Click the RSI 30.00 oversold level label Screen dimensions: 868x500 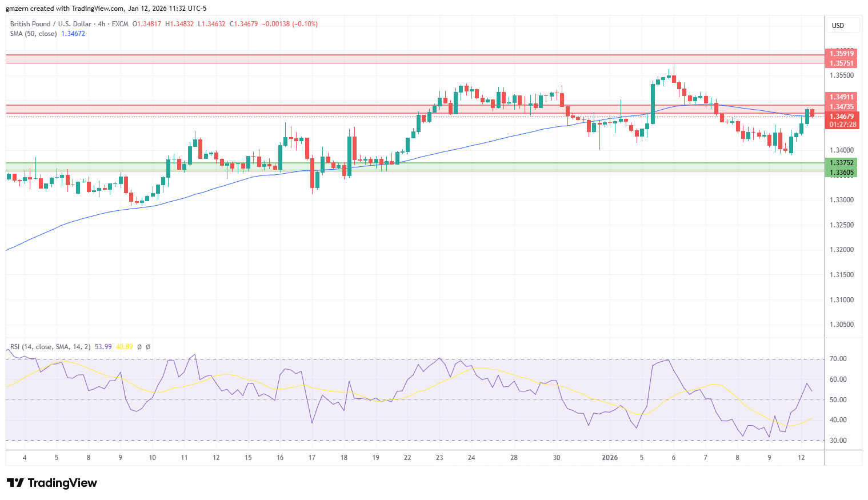tap(838, 441)
